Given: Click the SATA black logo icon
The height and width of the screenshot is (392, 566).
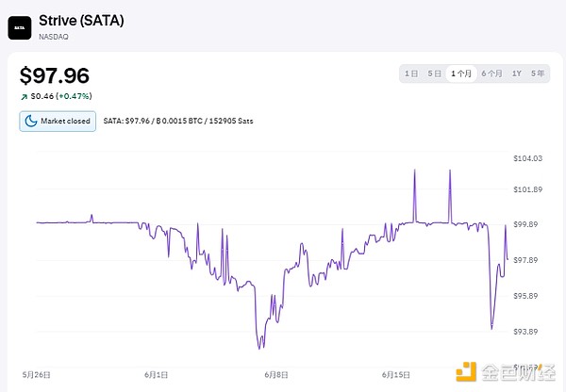Looking at the screenshot, I should pos(20,27).
